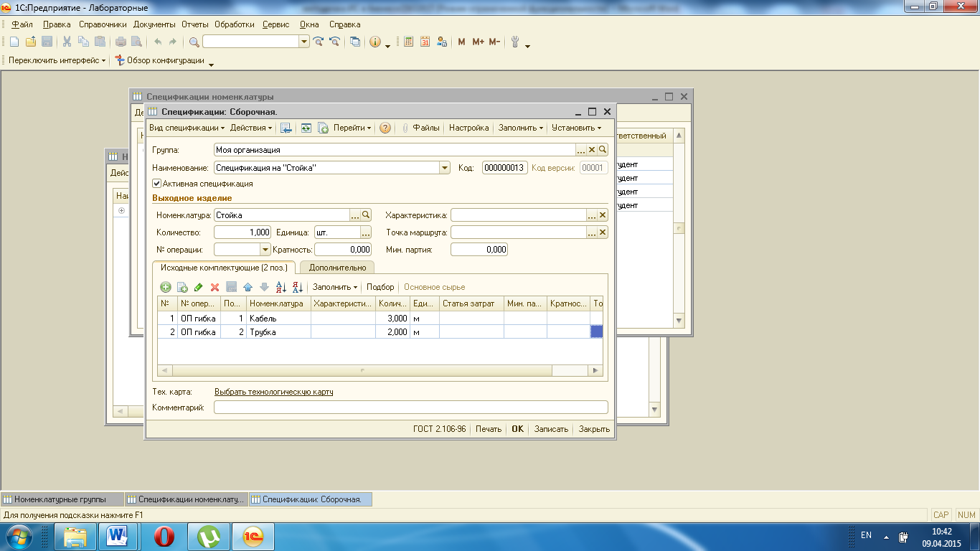Click the Трубка cell in the table
The width and height of the screenshot is (980, 551).
[278, 332]
